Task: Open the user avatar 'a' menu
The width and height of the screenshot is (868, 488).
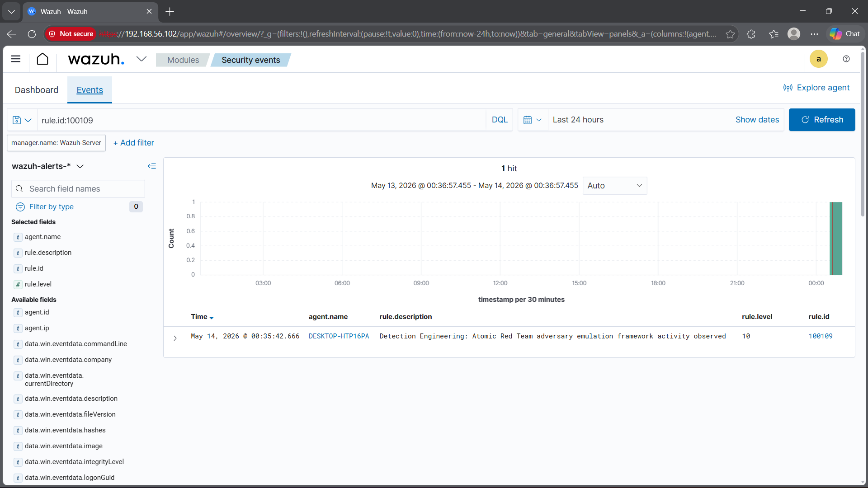Action: tap(818, 59)
